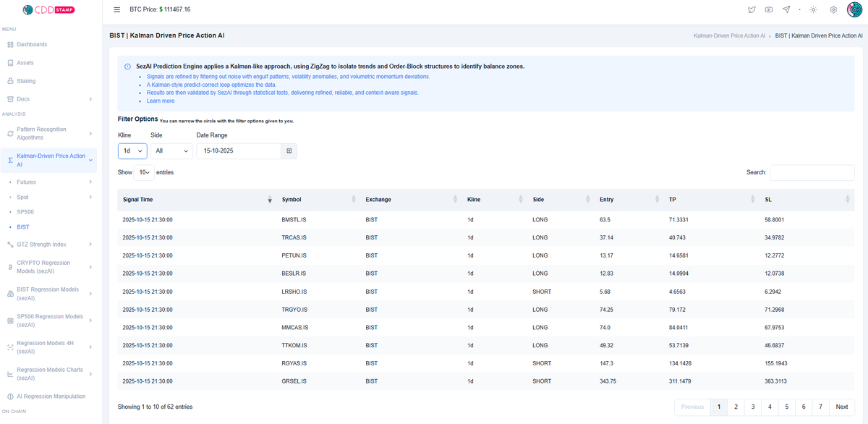The image size is (868, 424).
Task: Click the Learn more link
Action: (x=161, y=101)
